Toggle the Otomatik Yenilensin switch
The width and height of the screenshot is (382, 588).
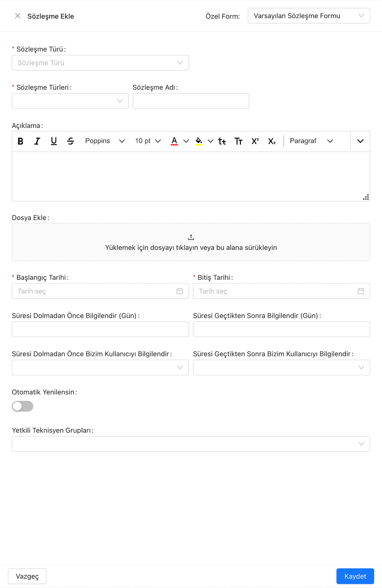[x=23, y=406]
